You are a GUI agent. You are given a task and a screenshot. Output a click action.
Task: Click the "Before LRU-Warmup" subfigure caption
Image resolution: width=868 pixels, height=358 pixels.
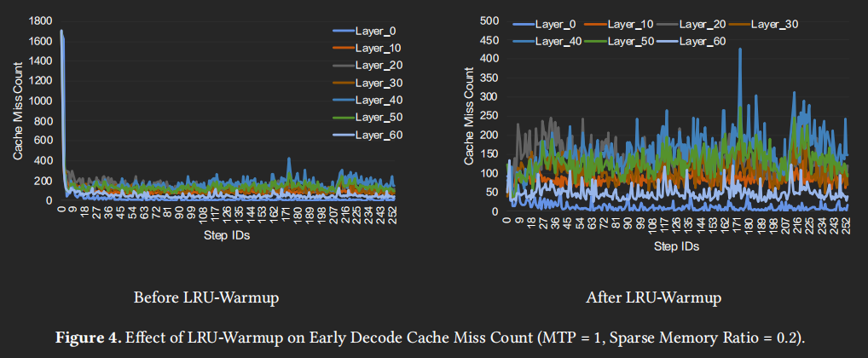[207, 298]
